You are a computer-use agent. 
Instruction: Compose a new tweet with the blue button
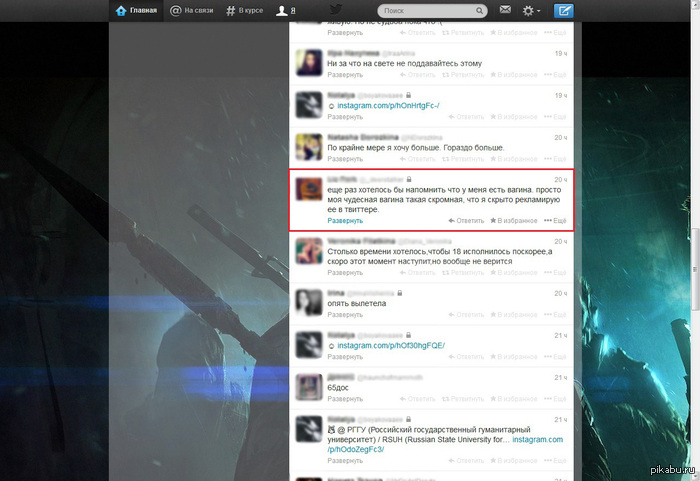[564, 11]
